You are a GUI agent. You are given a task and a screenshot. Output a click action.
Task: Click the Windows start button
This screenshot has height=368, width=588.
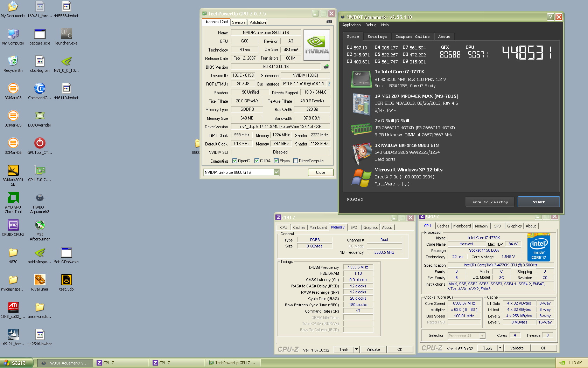click(16, 363)
